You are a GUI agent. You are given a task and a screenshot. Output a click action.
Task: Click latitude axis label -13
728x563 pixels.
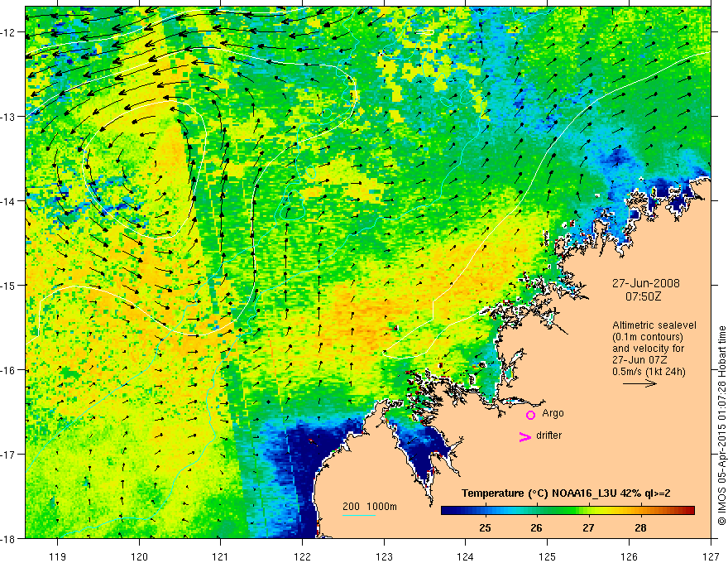(9, 117)
